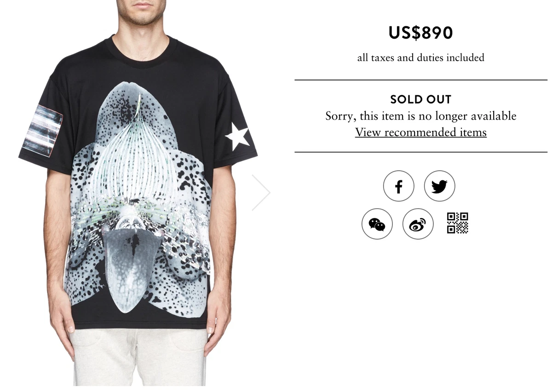Advance to the next product image arrow
This screenshot has width=552, height=392.
[x=261, y=192]
